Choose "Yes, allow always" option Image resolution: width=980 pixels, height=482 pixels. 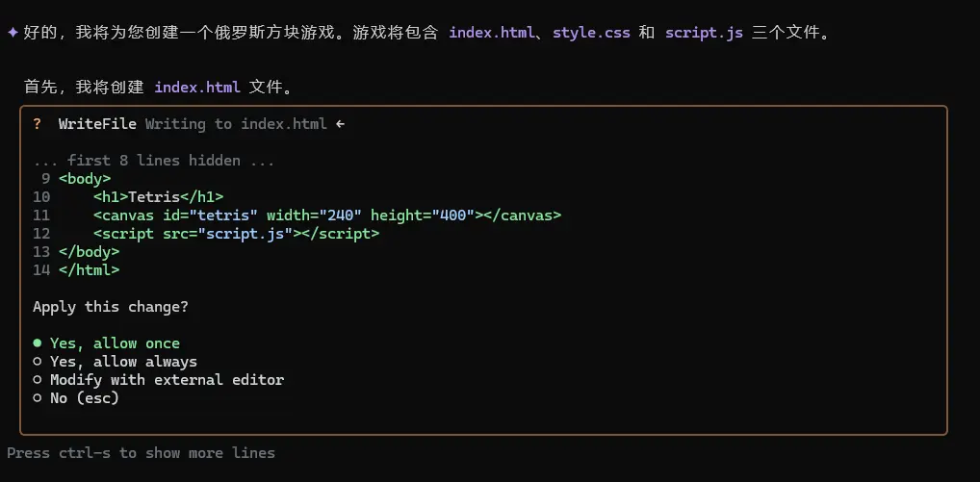coord(123,362)
